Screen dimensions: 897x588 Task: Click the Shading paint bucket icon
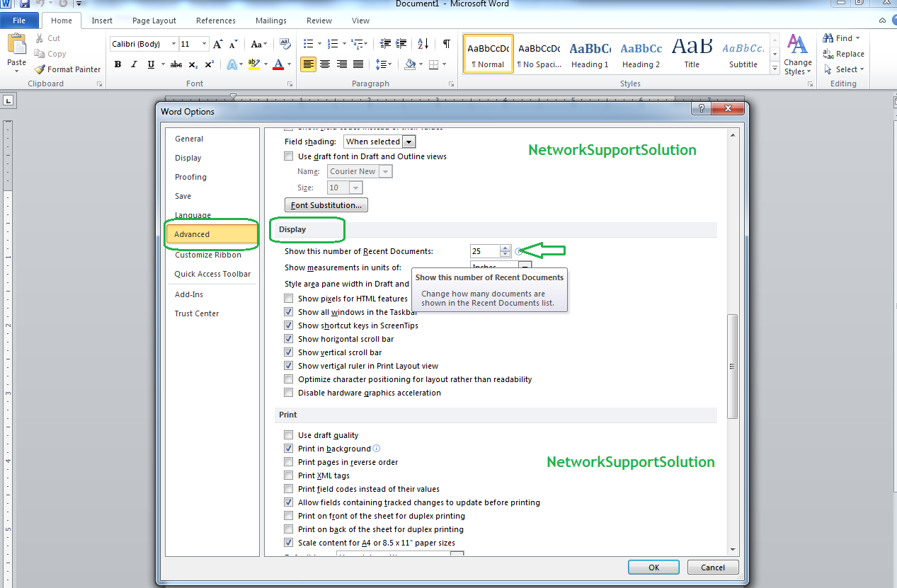pos(409,64)
